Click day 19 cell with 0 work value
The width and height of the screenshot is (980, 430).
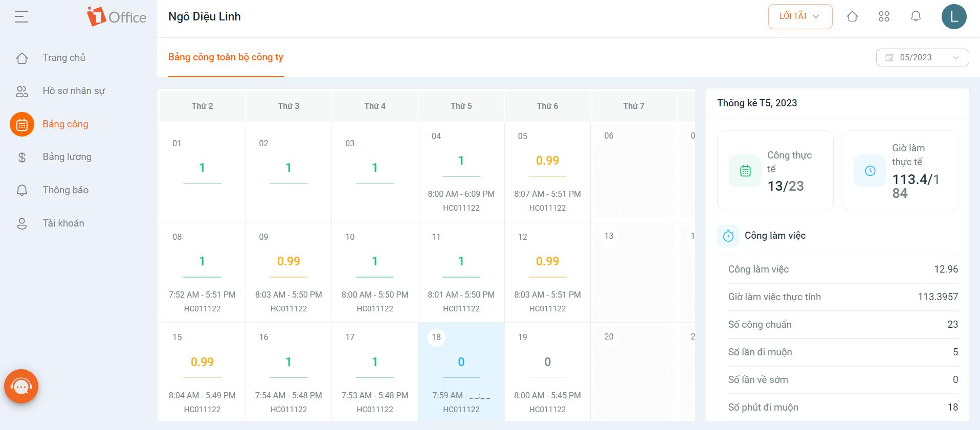[x=547, y=372]
